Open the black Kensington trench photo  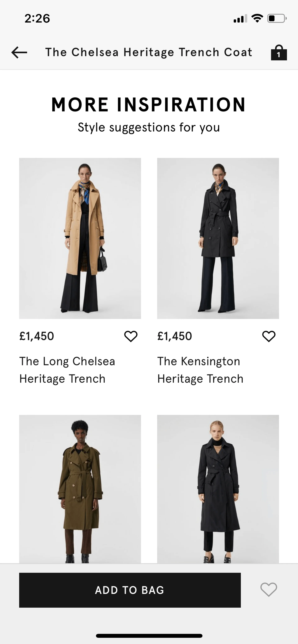(x=218, y=238)
